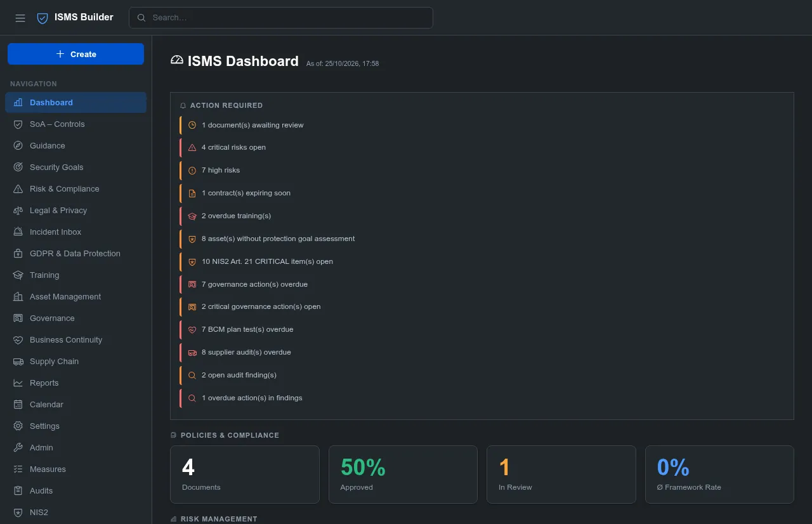This screenshot has height=524, width=812.
Task: Open Asset Management section
Action: tap(75, 297)
